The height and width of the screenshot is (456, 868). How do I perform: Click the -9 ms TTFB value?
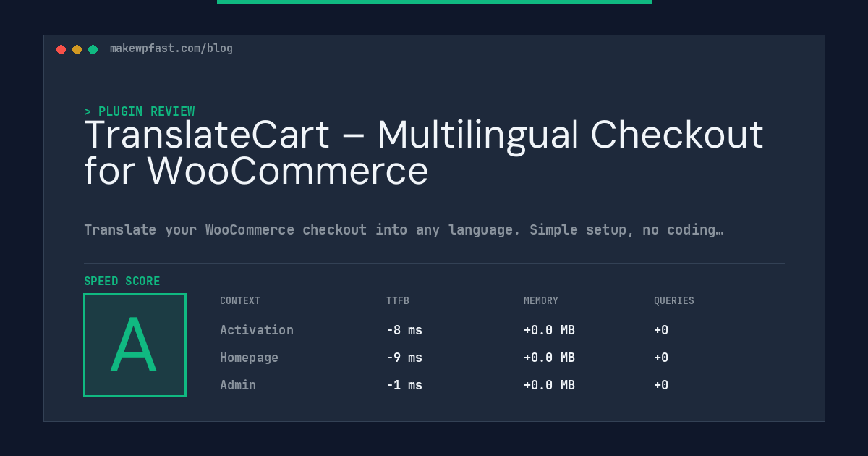point(404,358)
